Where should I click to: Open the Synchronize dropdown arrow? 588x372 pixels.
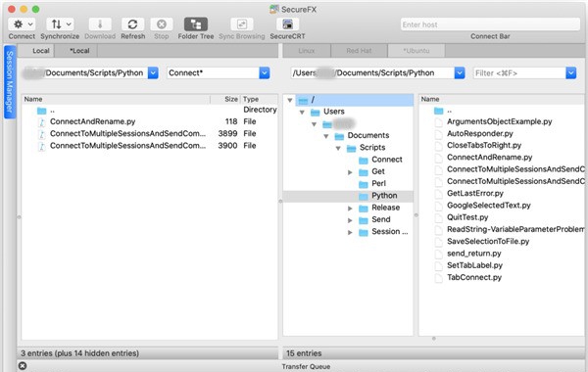point(69,24)
